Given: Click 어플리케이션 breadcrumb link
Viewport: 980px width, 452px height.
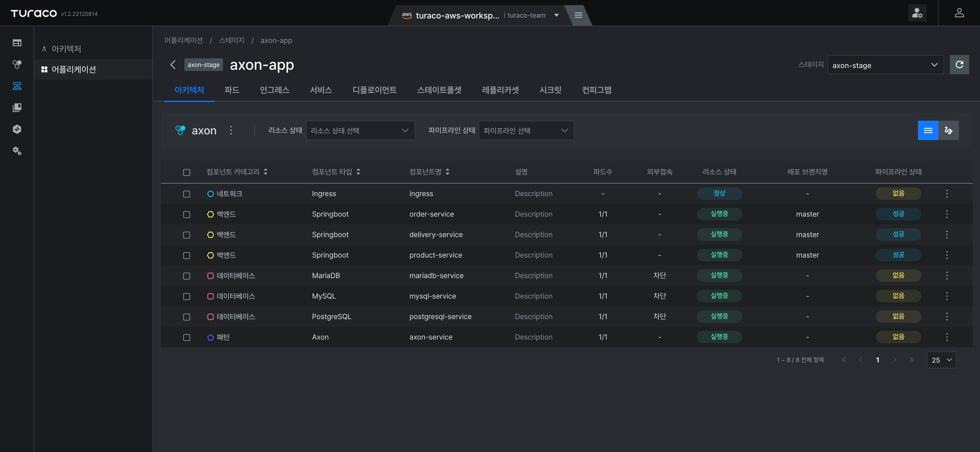Looking at the screenshot, I should (183, 40).
